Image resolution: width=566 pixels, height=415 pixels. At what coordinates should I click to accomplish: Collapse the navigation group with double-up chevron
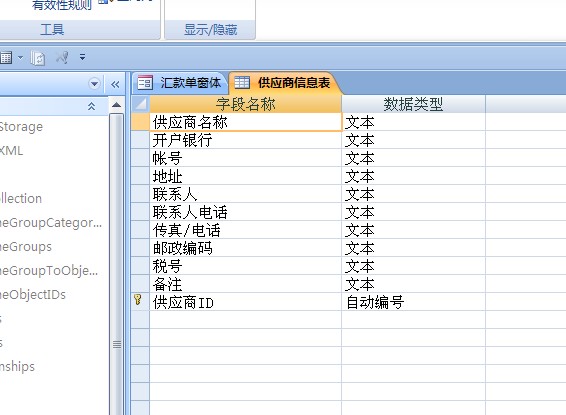91,106
